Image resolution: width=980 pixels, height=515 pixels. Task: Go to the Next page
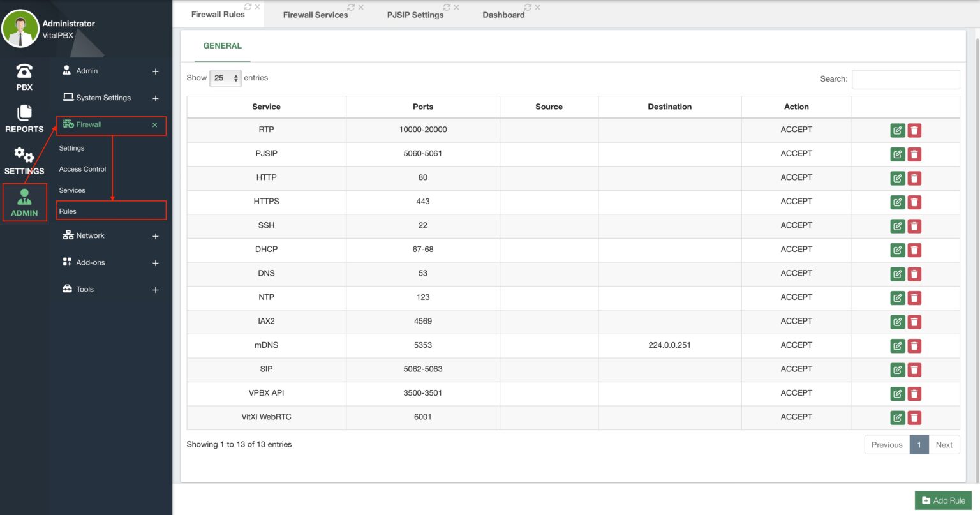[944, 445]
